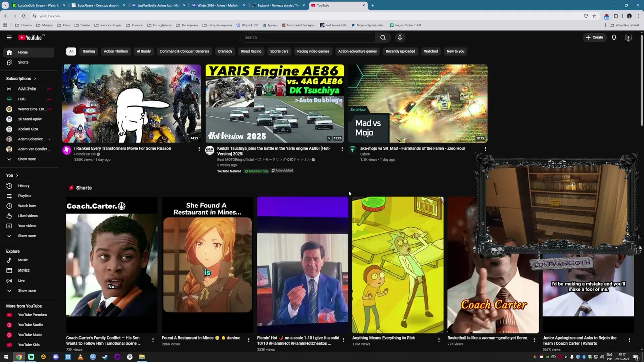This screenshot has width=644, height=362.
Task: Open Live under Explore
Action: click(x=29, y=280)
